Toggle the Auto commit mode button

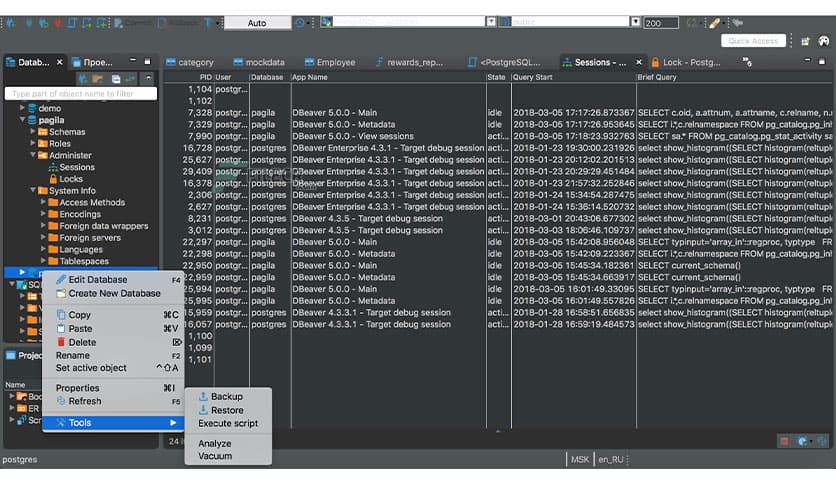257,23
